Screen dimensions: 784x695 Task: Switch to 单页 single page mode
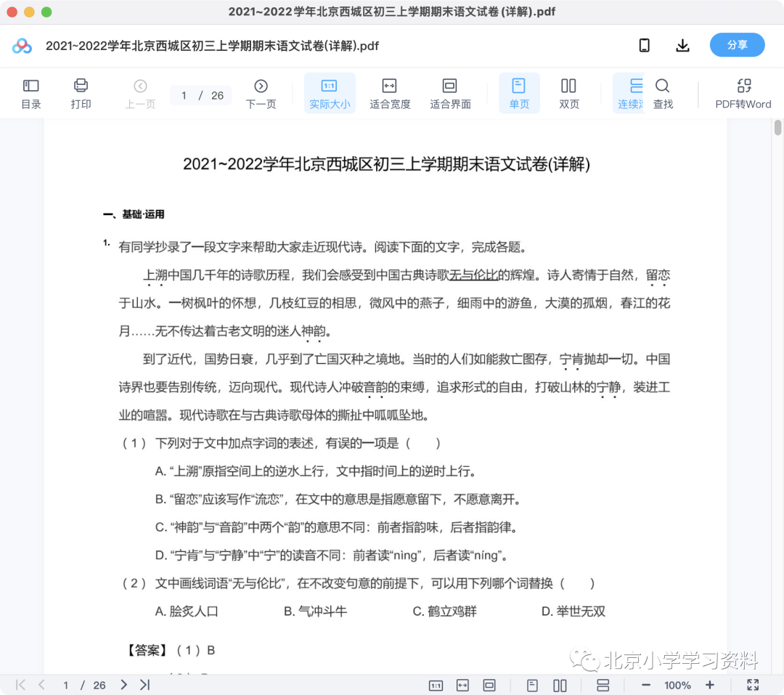point(519,94)
